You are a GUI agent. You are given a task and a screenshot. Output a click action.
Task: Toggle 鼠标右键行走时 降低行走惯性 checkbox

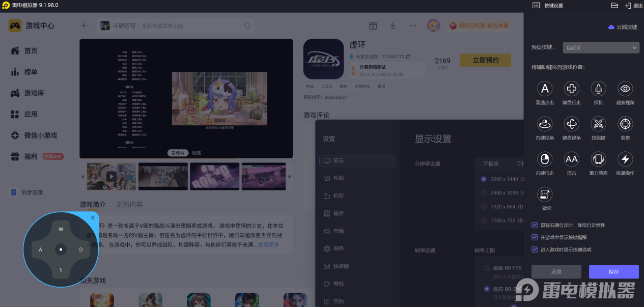[x=535, y=225]
